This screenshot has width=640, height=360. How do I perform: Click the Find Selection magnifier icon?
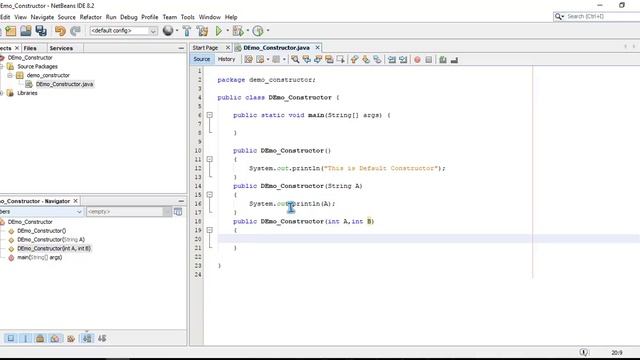pos(295,60)
